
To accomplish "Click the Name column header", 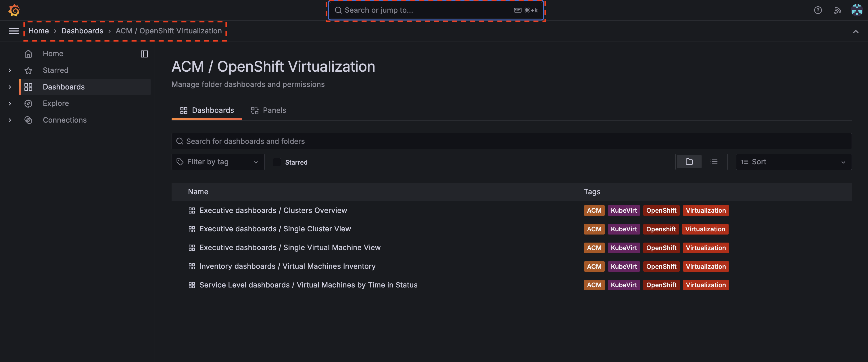I will (x=198, y=192).
